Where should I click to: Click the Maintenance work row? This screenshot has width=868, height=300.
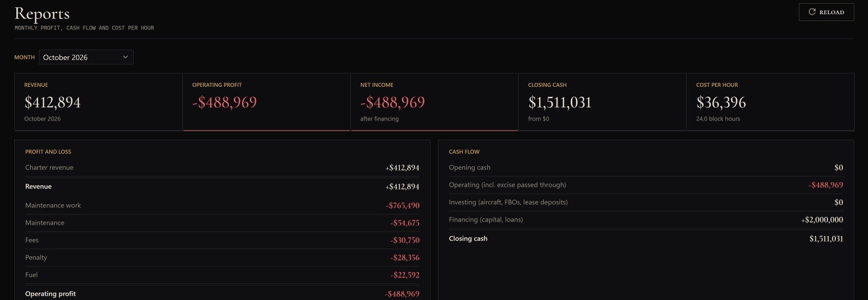coord(222,205)
